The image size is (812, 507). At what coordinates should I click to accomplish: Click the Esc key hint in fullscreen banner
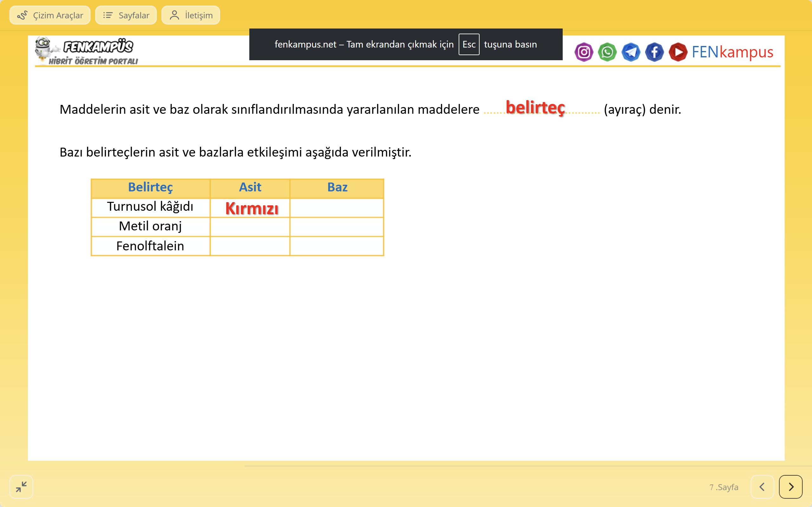469,44
